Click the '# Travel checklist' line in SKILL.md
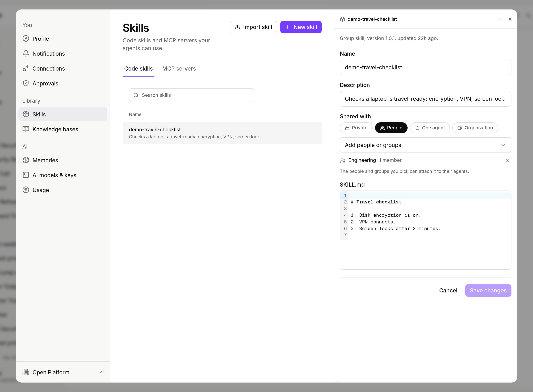This screenshot has height=392, width=533. pyautogui.click(x=376, y=202)
